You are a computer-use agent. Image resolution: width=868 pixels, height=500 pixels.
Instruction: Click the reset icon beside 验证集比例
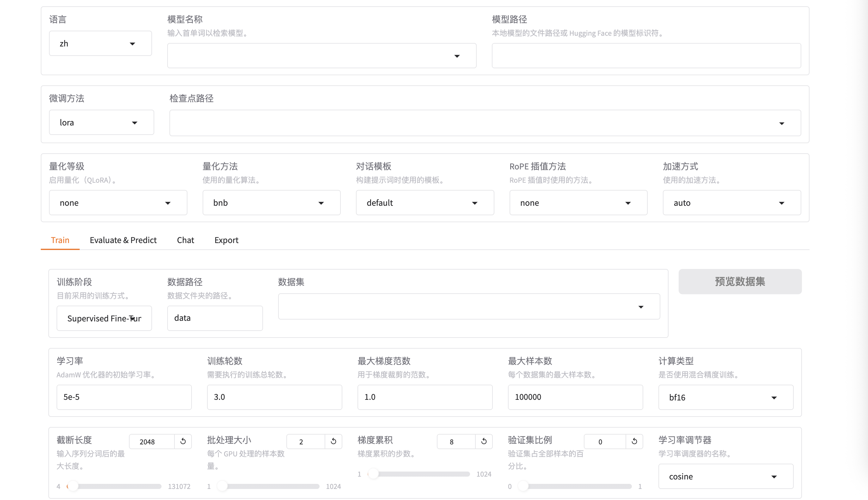[x=634, y=441]
